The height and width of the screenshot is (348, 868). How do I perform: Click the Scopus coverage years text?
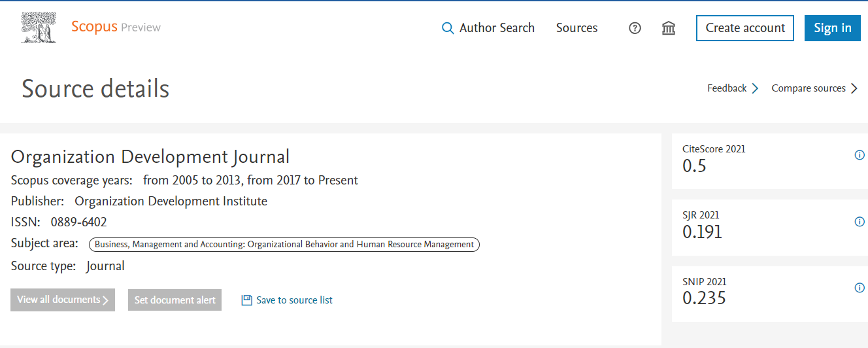click(184, 180)
